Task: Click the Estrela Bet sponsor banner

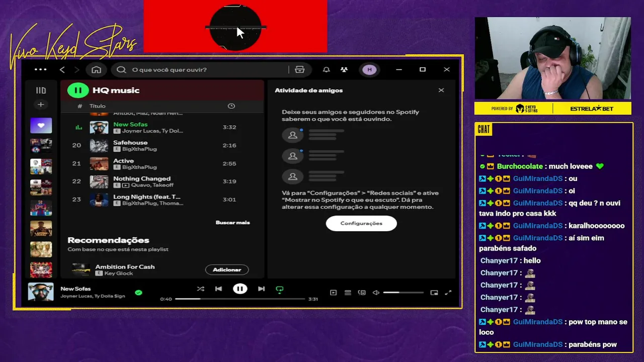Action: (x=592, y=108)
